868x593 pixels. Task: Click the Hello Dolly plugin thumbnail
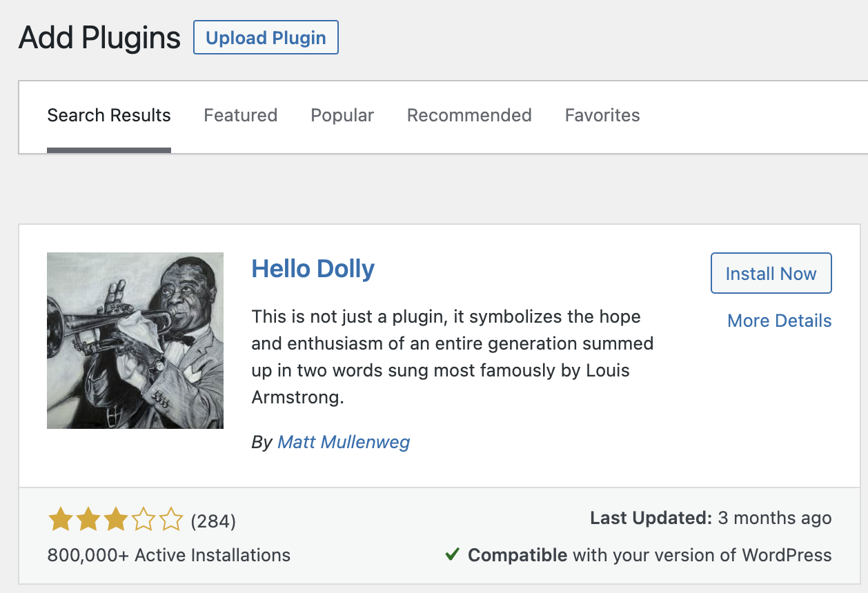point(135,341)
